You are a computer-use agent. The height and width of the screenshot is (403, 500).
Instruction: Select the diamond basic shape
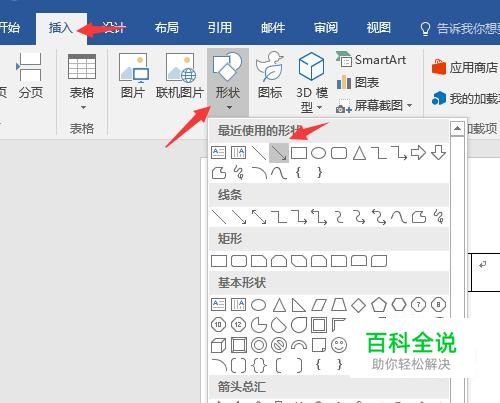click(359, 305)
